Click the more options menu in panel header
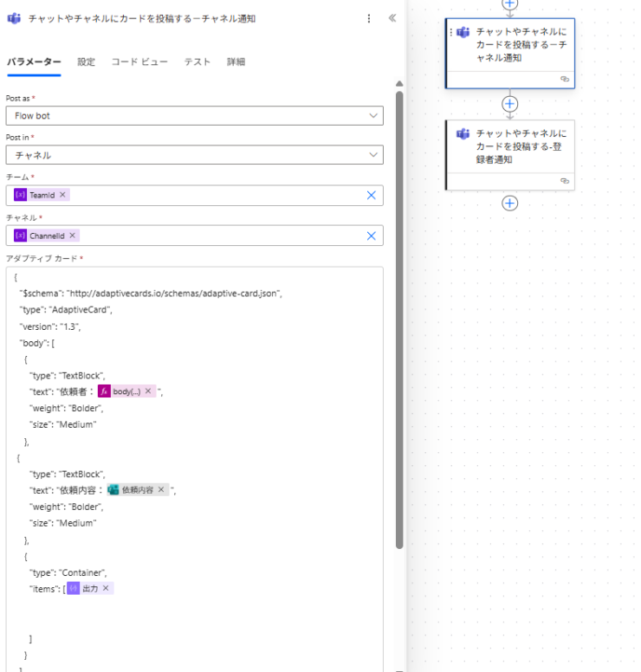Screen dimensions: 641x672 [x=369, y=18]
